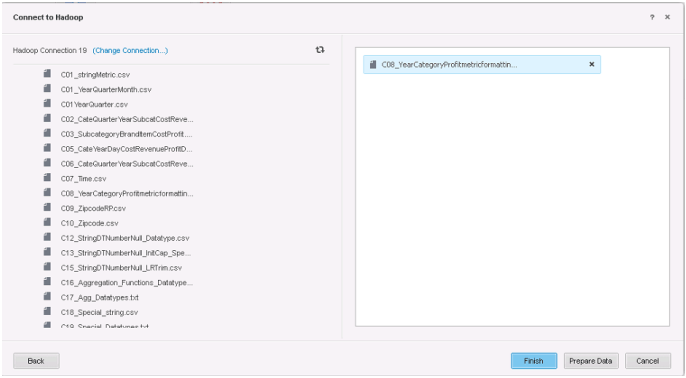Select C17_Agg_Datatypes.txt file name

(100, 298)
